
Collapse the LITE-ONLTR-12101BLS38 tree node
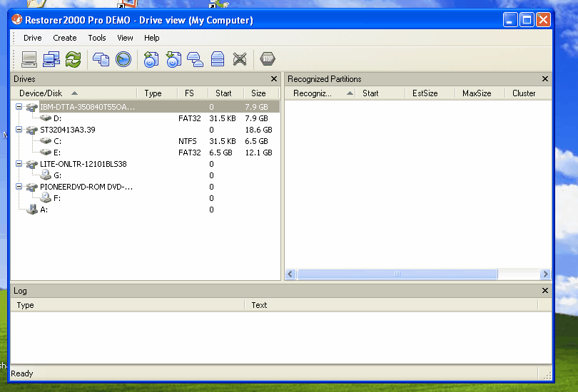click(19, 164)
